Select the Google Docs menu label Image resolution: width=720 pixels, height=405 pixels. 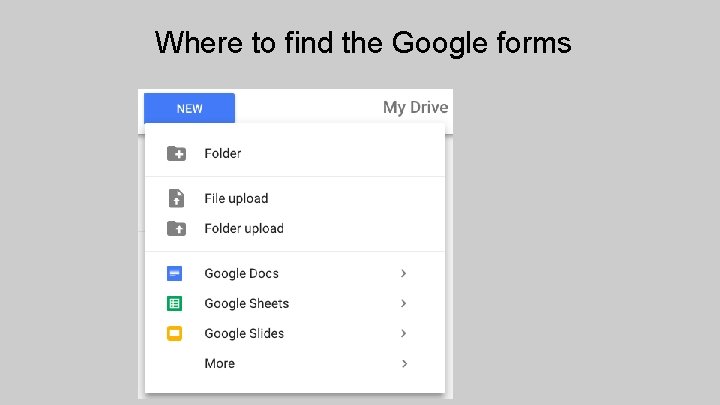click(x=241, y=273)
